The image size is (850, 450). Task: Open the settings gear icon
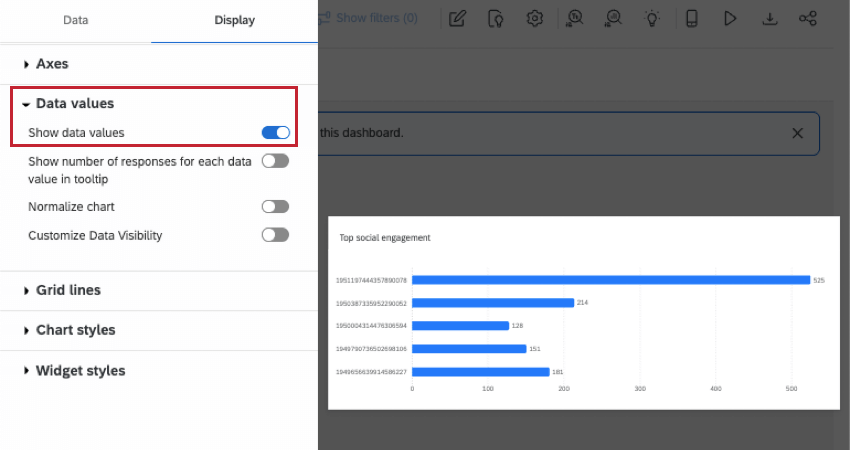535,18
